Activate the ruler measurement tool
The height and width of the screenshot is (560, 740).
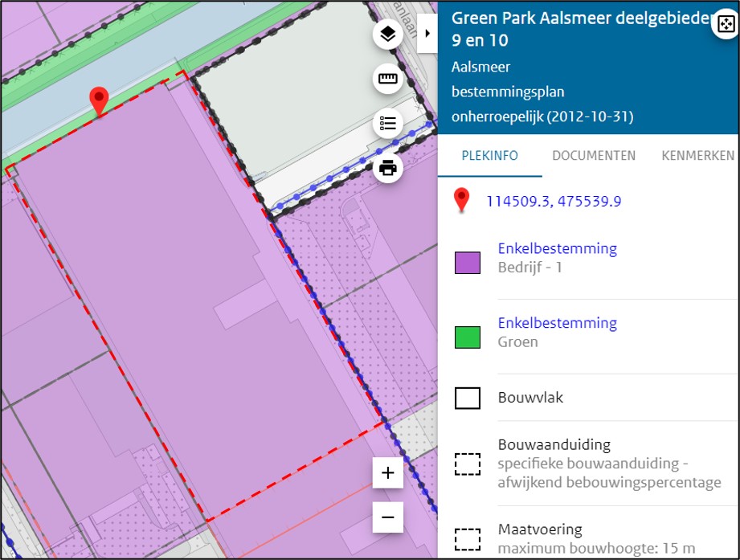[387, 78]
